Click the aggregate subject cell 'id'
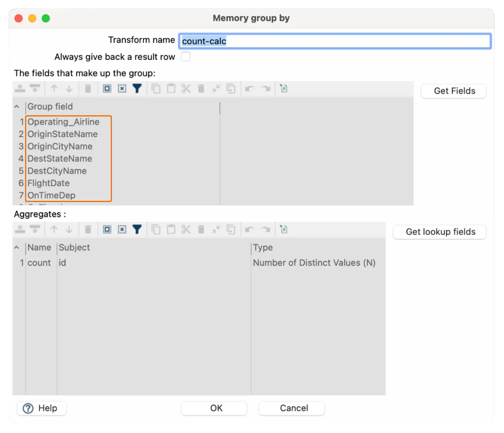 point(62,263)
